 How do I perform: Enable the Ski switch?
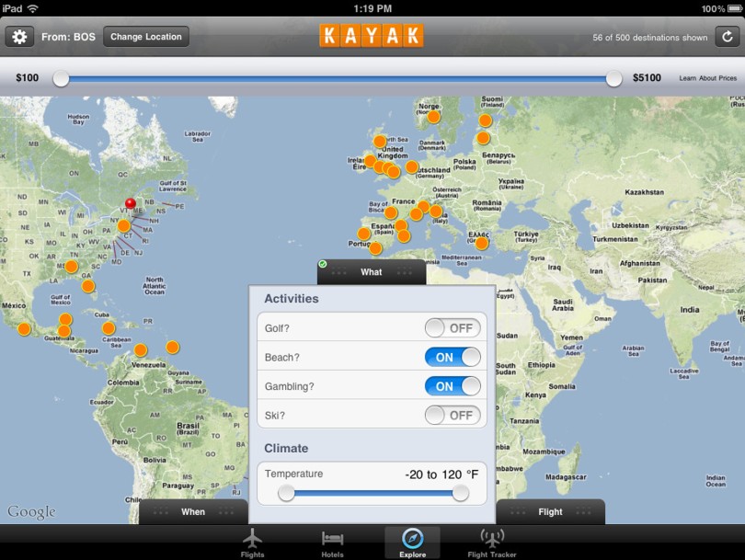pos(453,415)
